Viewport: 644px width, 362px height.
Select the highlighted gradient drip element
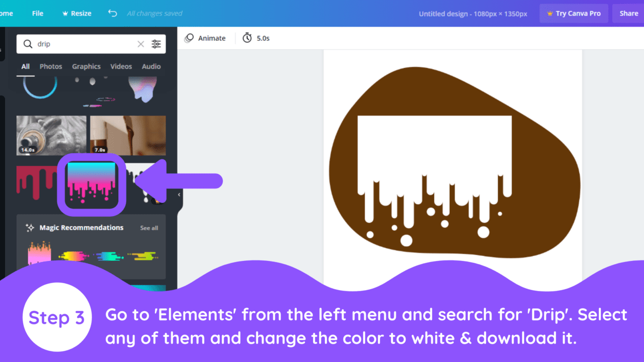click(92, 183)
